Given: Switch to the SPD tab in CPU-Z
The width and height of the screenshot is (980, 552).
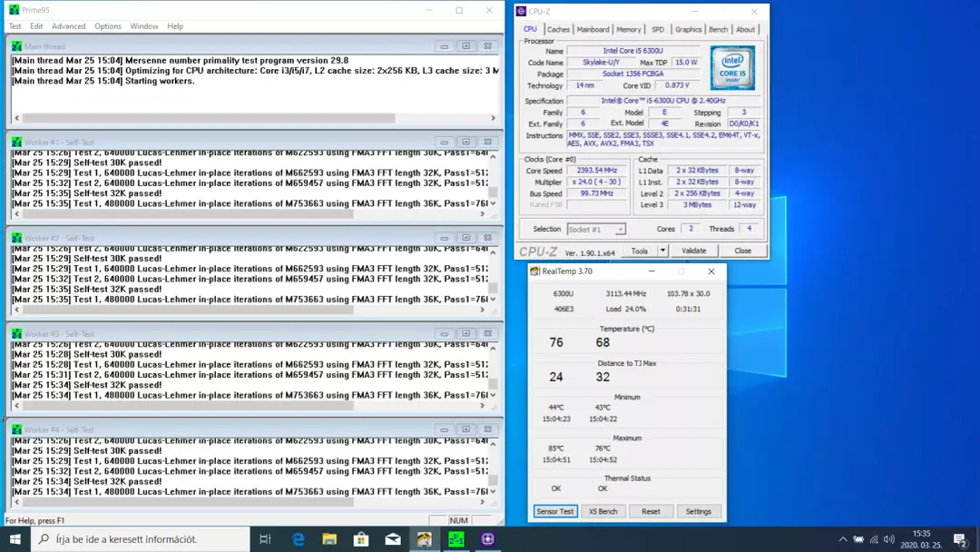Looking at the screenshot, I should (x=658, y=29).
